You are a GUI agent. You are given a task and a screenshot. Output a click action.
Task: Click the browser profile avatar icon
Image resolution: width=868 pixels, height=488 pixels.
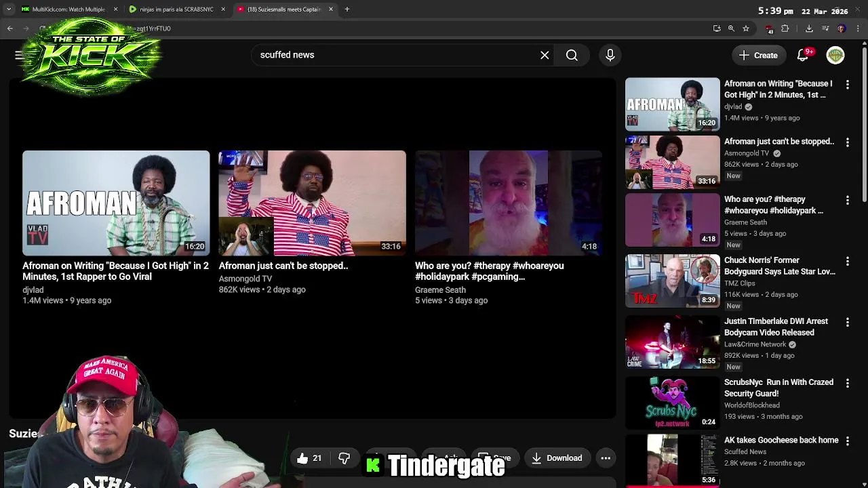pos(842,28)
